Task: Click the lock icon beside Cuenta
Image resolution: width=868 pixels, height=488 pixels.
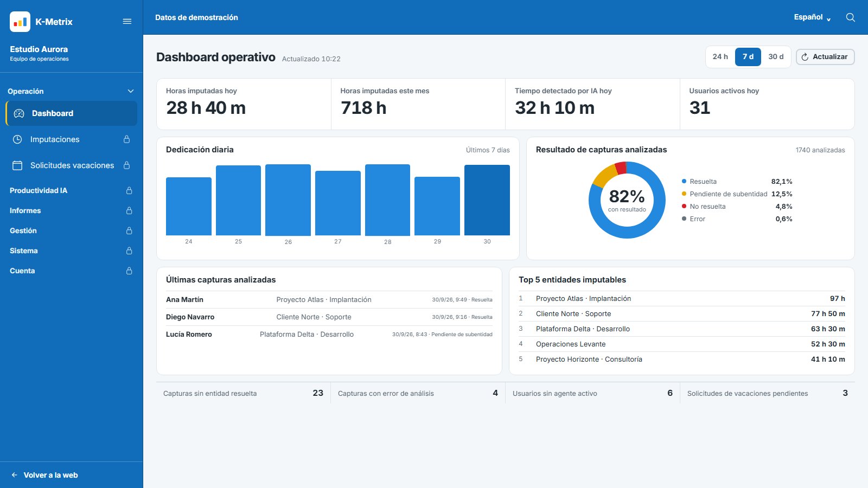Action: coord(129,271)
